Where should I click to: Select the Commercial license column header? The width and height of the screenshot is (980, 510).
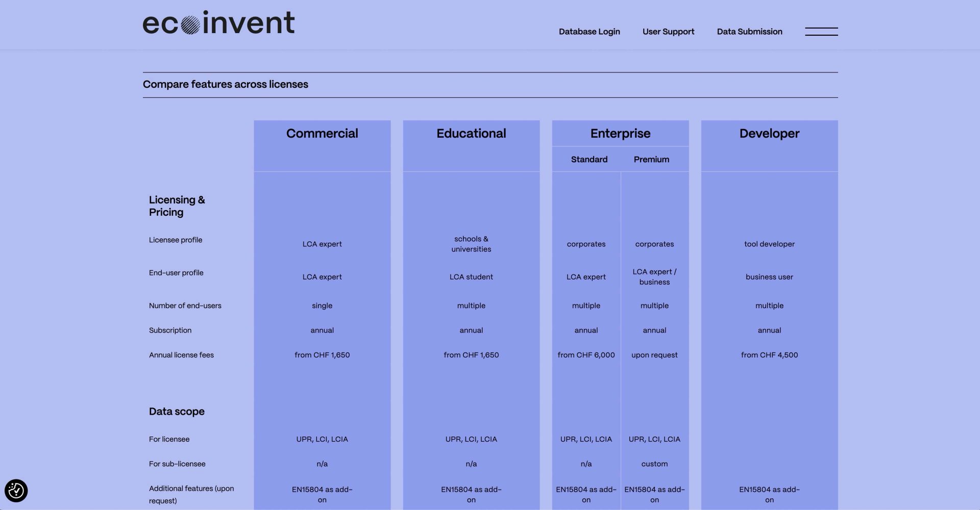coord(322,134)
